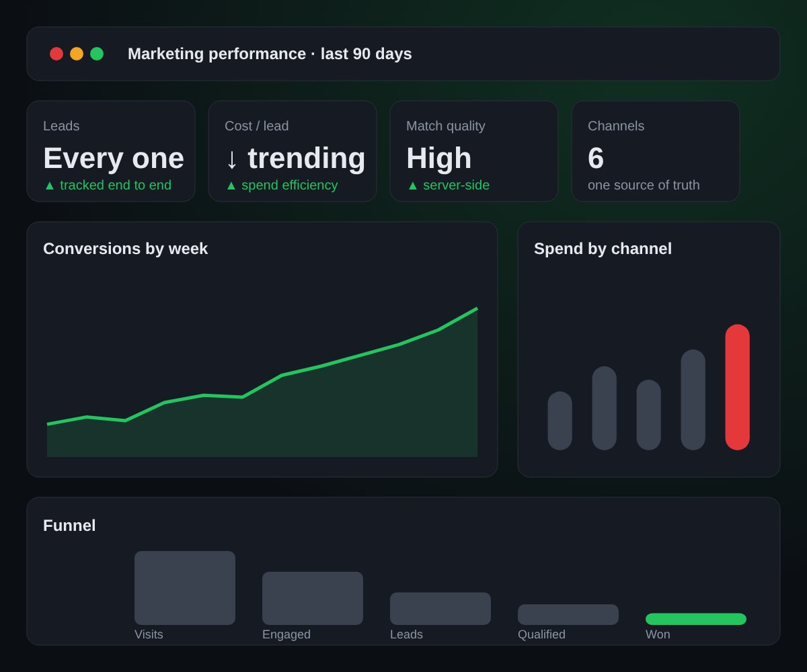This screenshot has width=807, height=672.
Task: Select the 'Match quality' label
Action: pos(446,126)
